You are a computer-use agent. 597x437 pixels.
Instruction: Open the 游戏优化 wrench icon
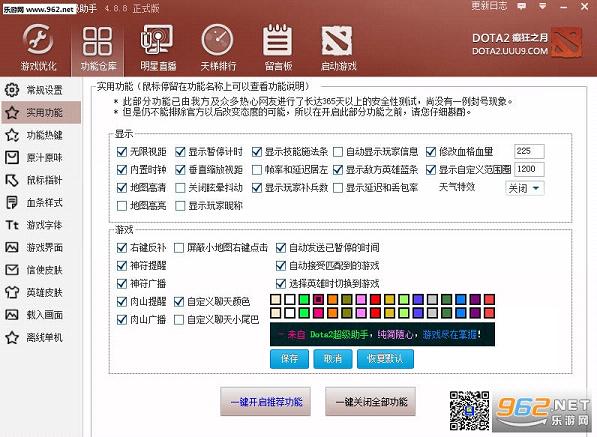coord(38,39)
